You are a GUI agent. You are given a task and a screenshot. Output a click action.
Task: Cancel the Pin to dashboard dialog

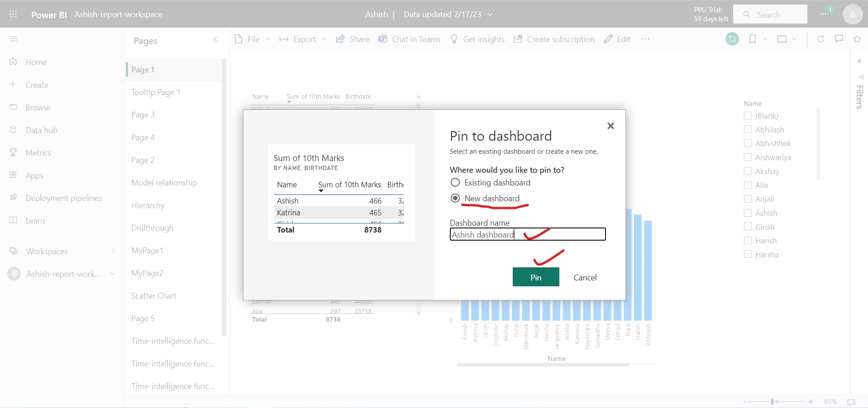[585, 277]
